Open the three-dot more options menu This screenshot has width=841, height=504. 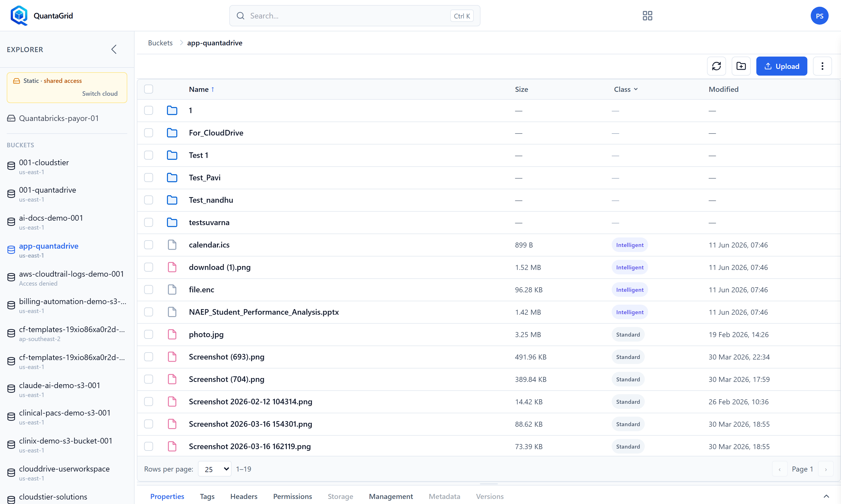coord(822,66)
